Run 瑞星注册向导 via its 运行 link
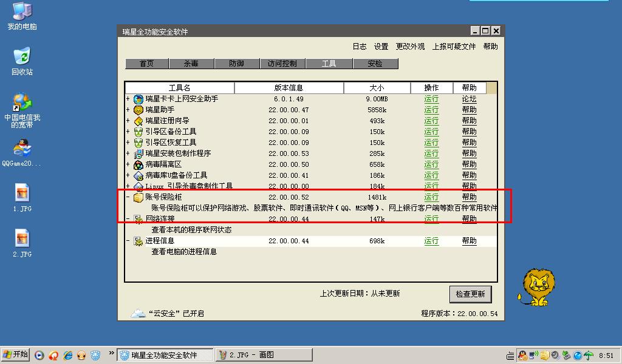 click(x=431, y=120)
